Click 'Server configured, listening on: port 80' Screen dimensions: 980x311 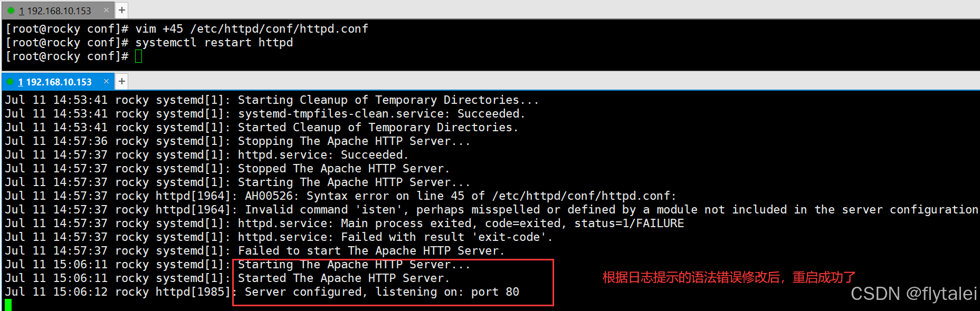[x=382, y=292]
